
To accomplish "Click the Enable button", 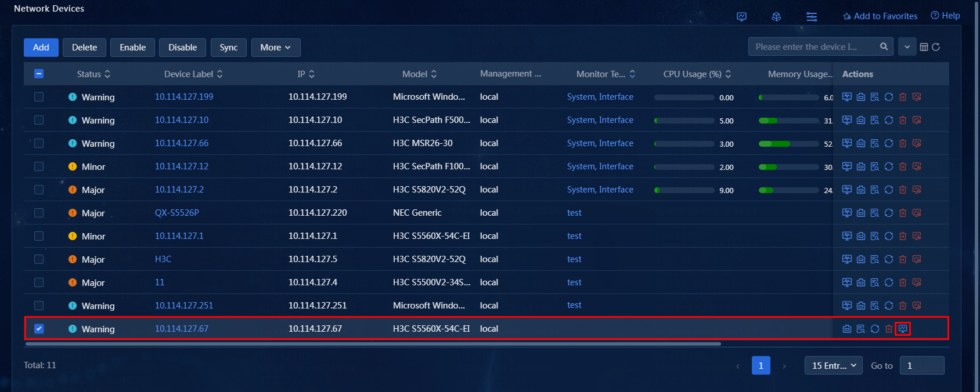I will [x=132, y=48].
